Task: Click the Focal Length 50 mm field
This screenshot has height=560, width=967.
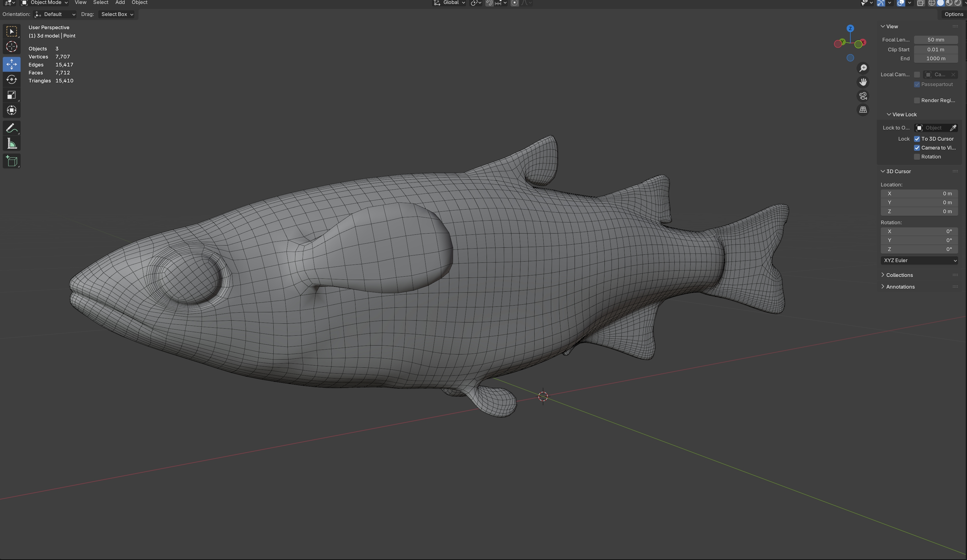Action: [x=936, y=40]
